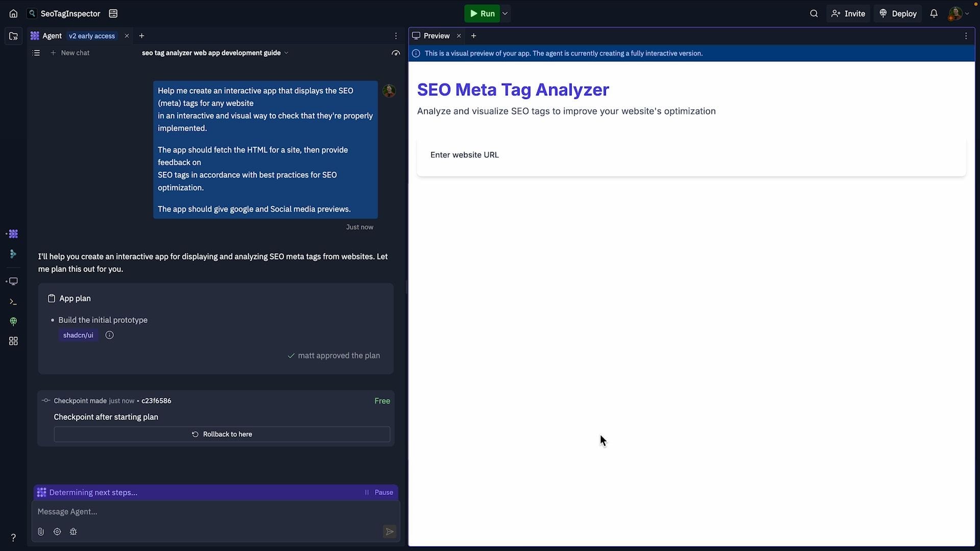Toggle the file tree panel icon
980x551 pixels.
click(x=13, y=36)
